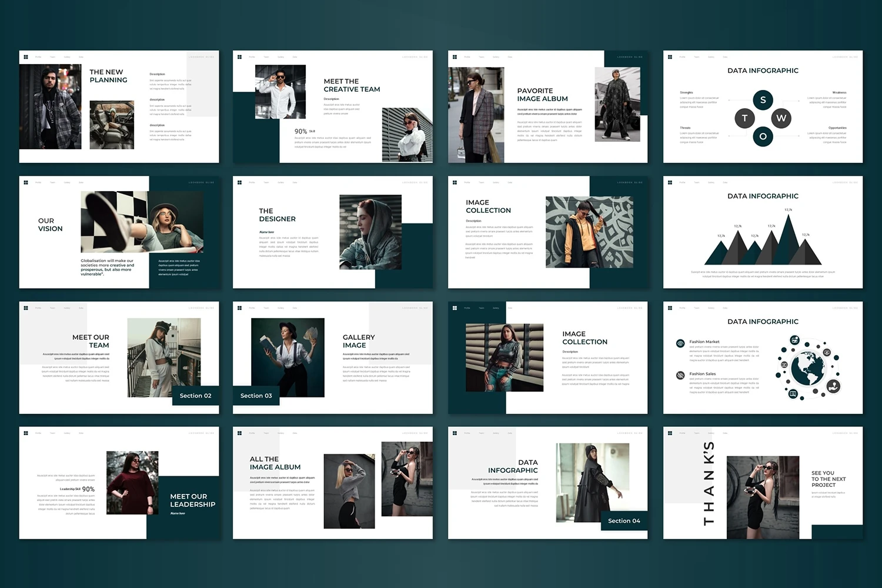Open the man in plaid jacket photo

coord(50,106)
